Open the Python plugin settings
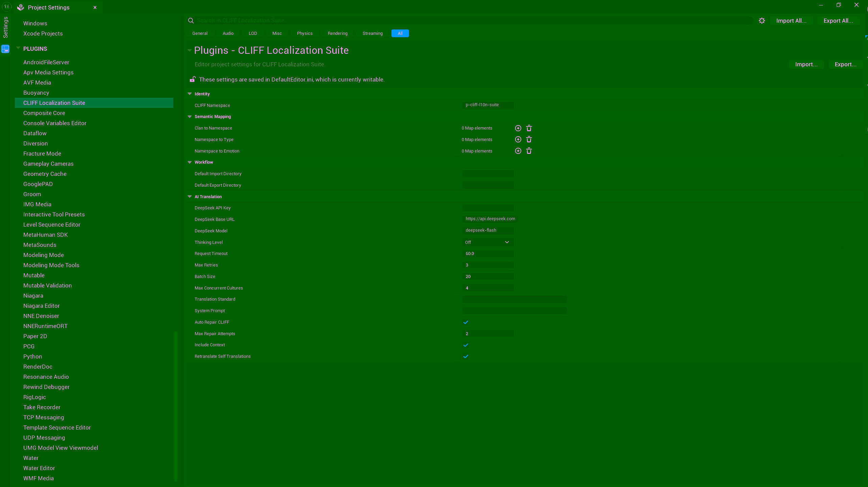 point(33,356)
